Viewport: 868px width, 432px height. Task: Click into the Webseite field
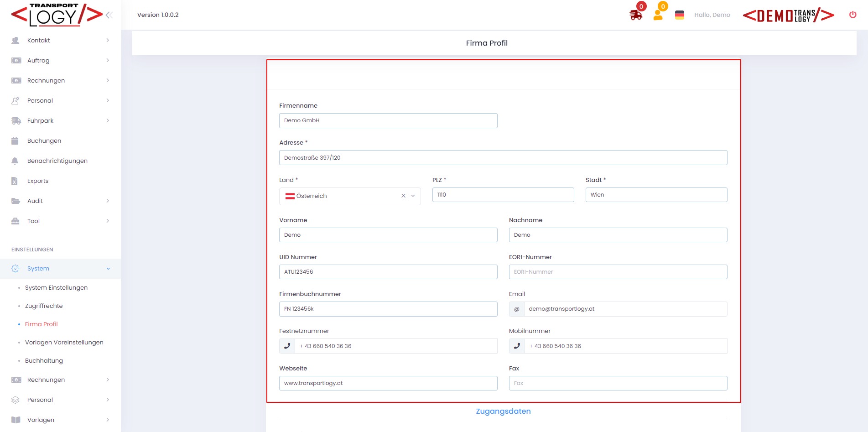coord(388,383)
